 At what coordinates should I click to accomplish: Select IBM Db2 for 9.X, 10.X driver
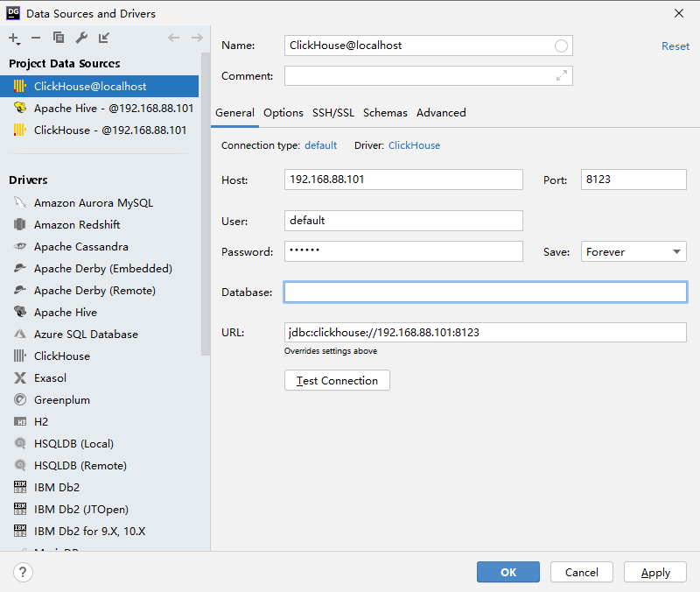click(x=99, y=532)
